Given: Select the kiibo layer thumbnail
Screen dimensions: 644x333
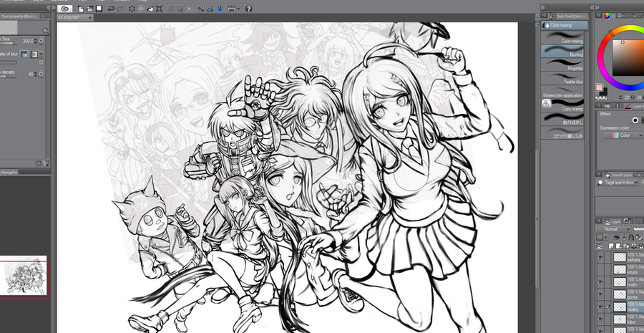Looking at the screenshot, I should (x=620, y=319).
